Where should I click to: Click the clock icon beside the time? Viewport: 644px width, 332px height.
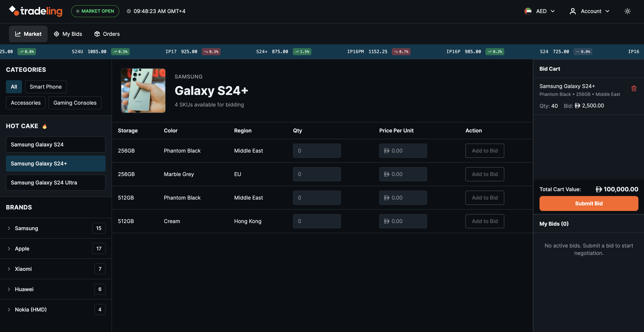[129, 11]
